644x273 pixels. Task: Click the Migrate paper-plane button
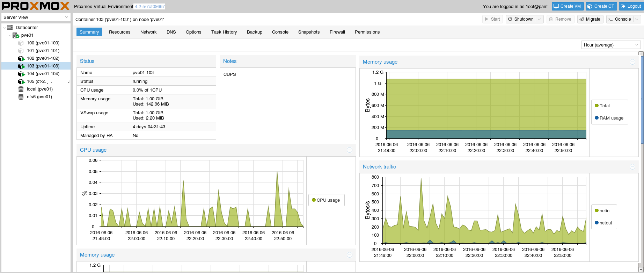(x=590, y=19)
